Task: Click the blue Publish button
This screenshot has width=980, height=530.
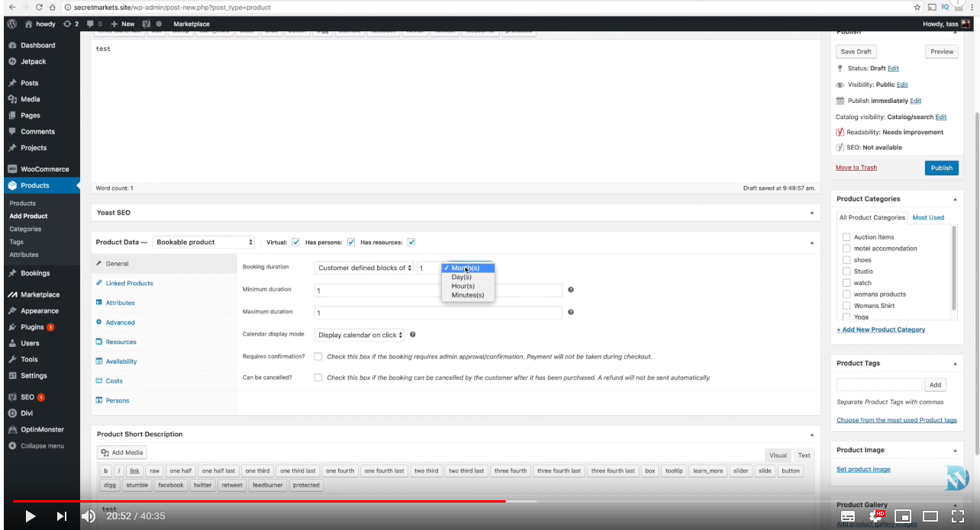Action: coord(941,168)
